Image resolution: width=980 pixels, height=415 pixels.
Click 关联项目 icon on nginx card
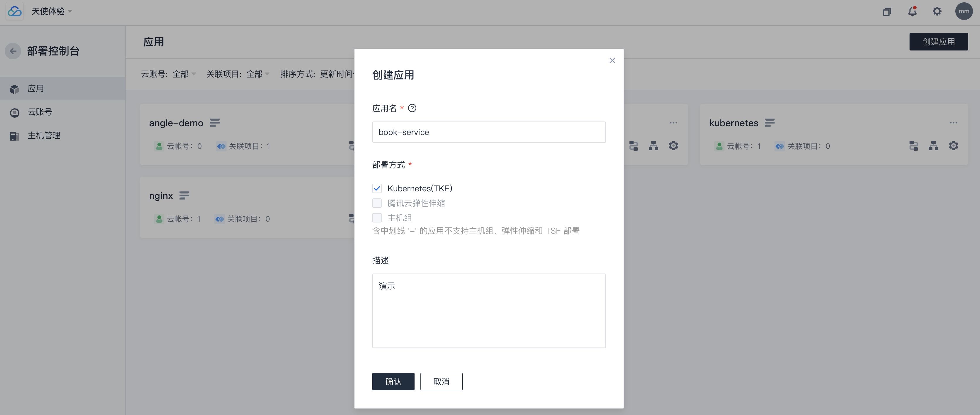pyautogui.click(x=220, y=219)
